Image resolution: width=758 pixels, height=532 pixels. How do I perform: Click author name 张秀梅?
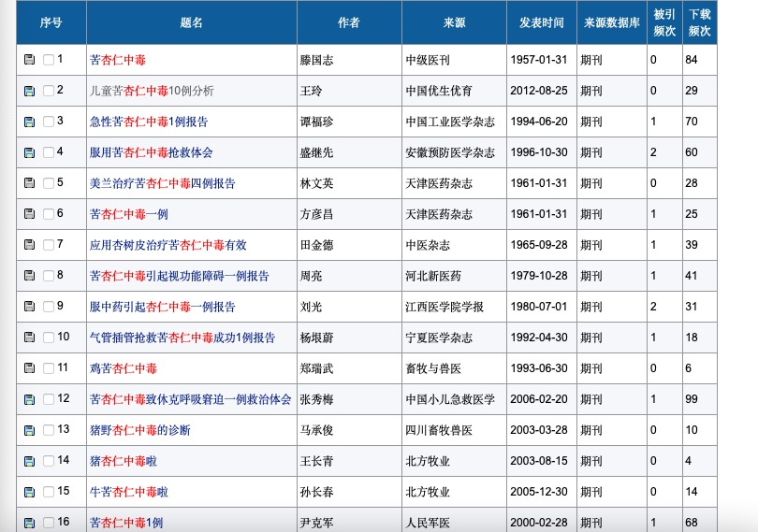click(x=316, y=399)
